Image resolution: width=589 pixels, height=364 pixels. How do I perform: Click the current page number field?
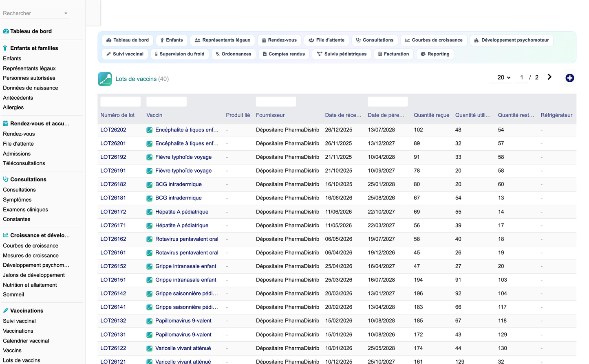[x=521, y=77]
